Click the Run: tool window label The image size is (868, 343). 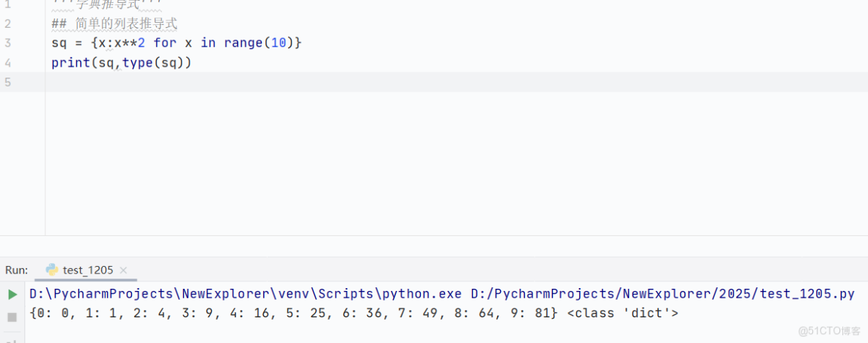tap(17, 270)
